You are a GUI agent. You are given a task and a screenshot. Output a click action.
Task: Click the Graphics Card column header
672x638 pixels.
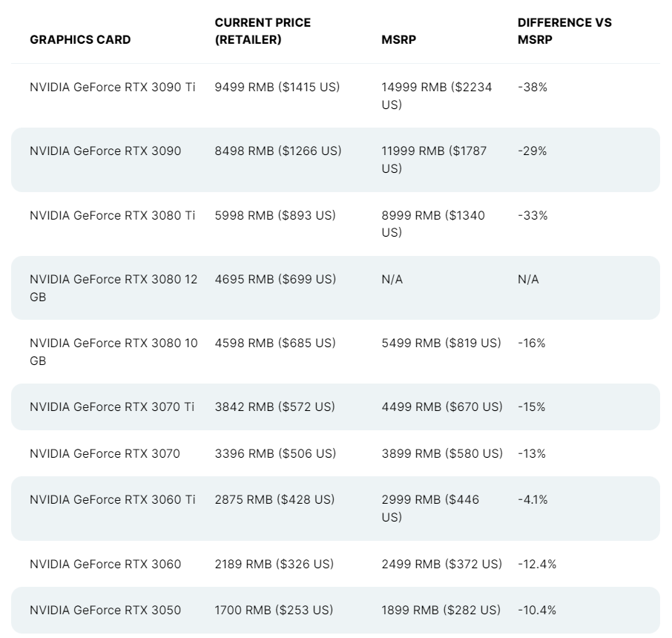coord(80,40)
